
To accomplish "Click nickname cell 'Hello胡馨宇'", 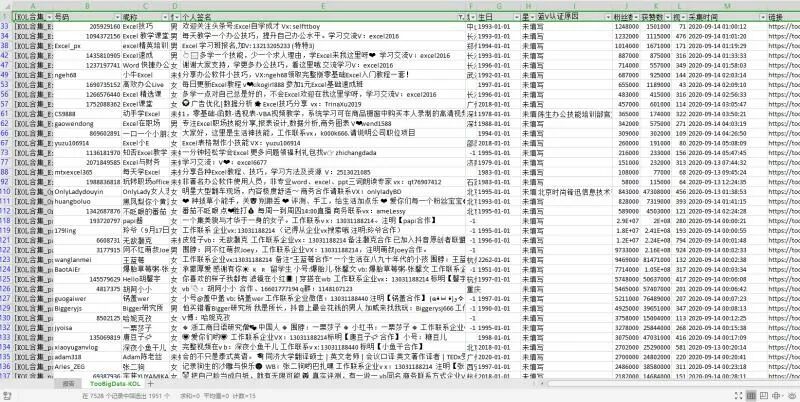I will 145,279.
